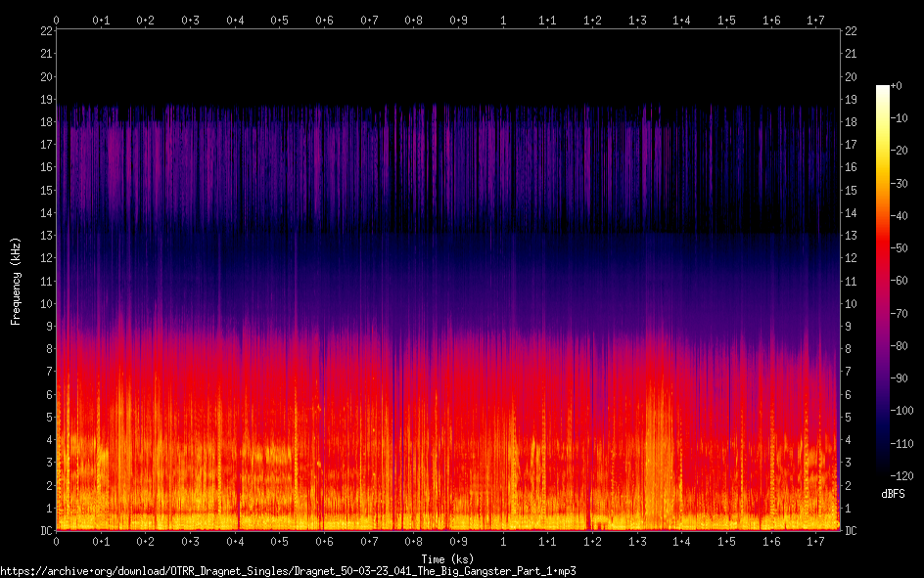The image size is (924, 578).
Task: Click the 0 time marker on the bottom axis
Action: coord(57,542)
